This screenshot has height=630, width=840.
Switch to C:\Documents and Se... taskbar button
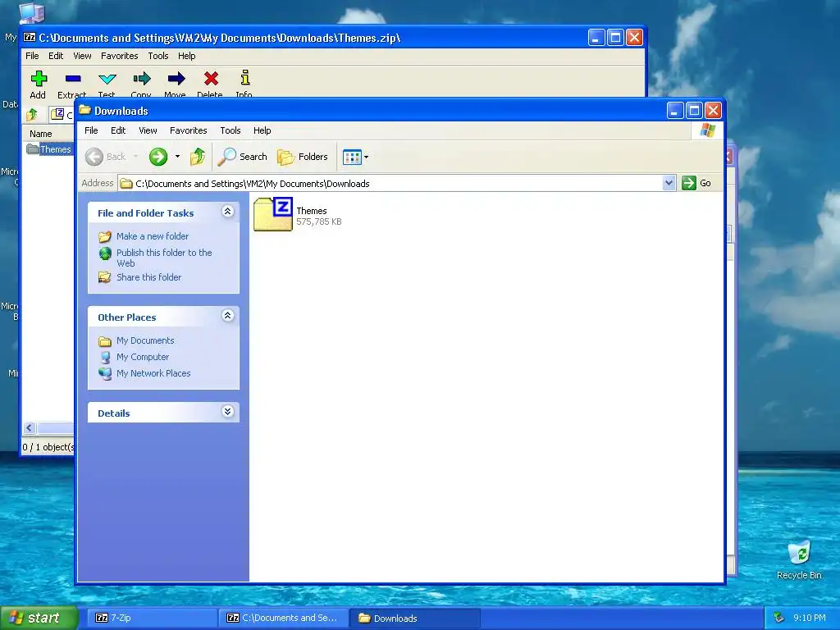click(283, 618)
